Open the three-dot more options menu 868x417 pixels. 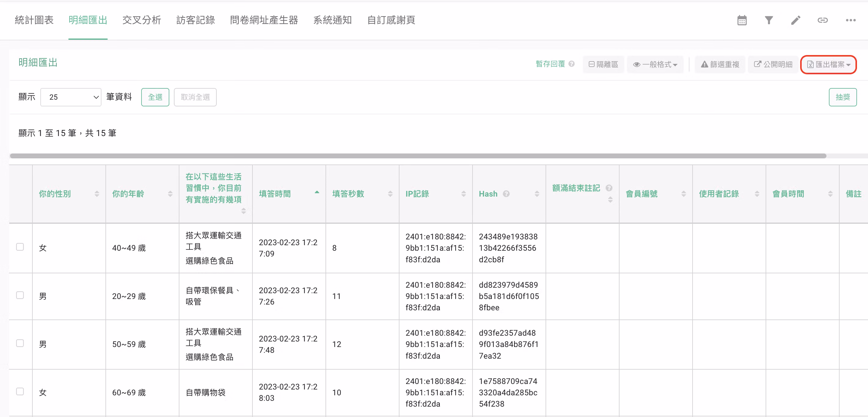point(851,20)
